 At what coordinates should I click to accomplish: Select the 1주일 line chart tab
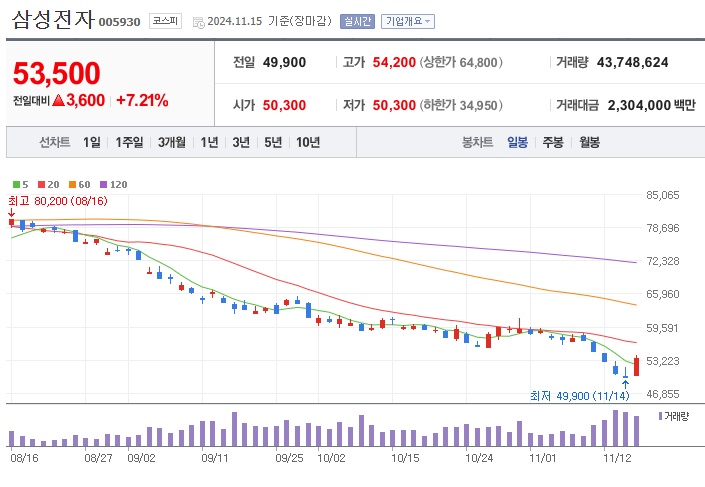[129, 143]
